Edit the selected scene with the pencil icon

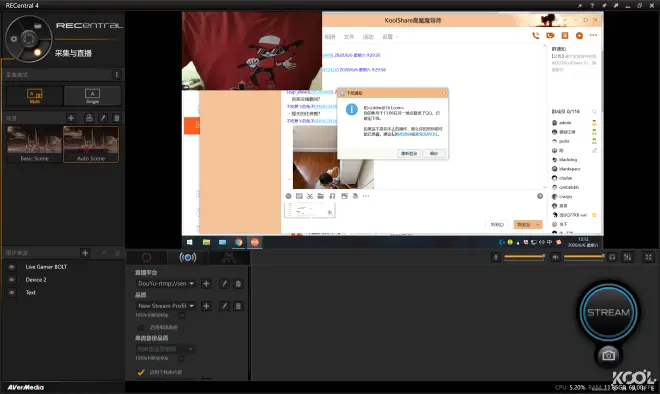103,118
